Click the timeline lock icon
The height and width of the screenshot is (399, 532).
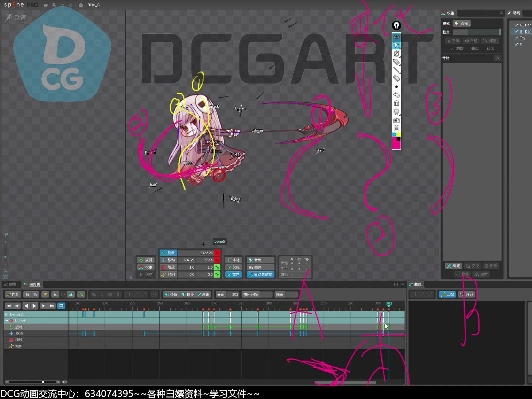click(55, 294)
